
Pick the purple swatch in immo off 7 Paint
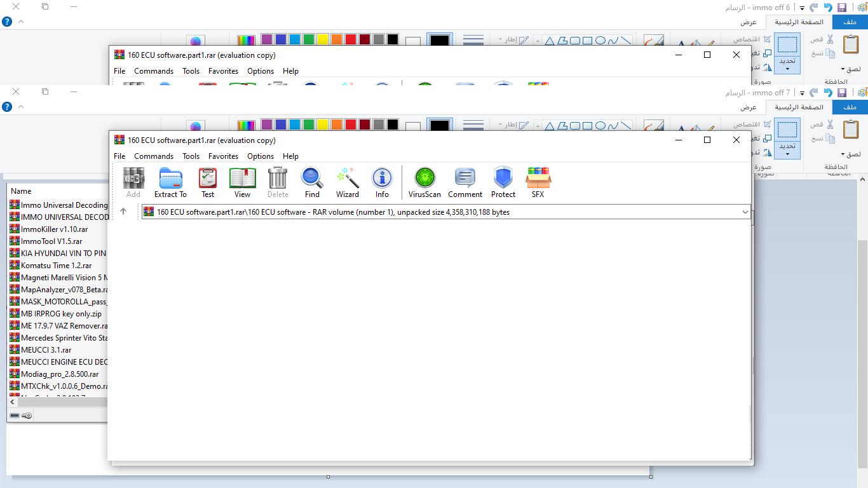click(x=266, y=125)
